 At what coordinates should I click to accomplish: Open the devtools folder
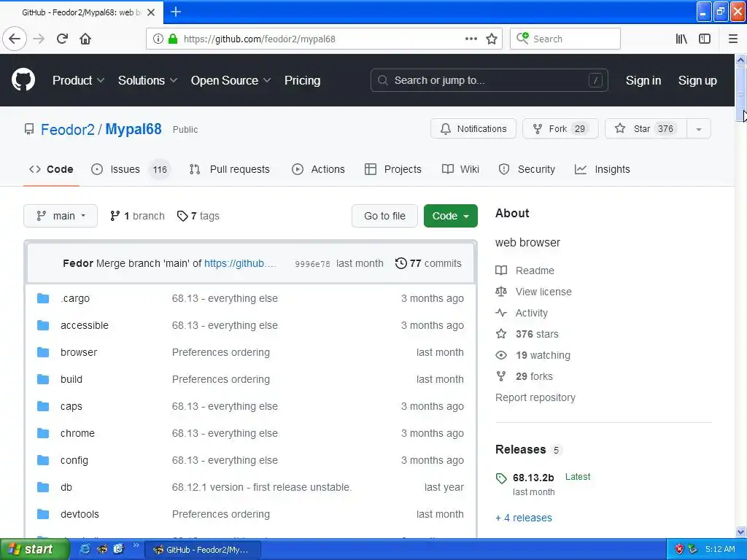click(80, 514)
